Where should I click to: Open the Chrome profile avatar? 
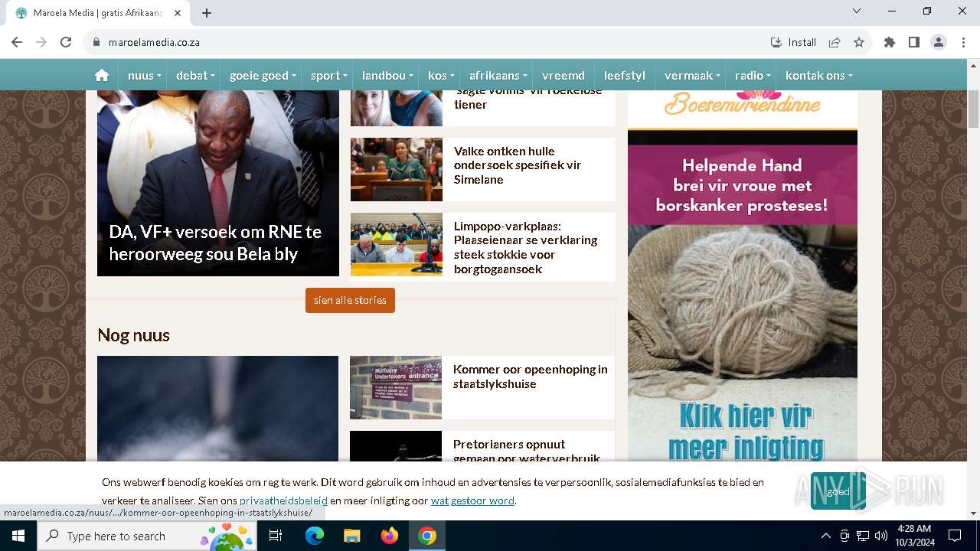pyautogui.click(x=939, y=42)
